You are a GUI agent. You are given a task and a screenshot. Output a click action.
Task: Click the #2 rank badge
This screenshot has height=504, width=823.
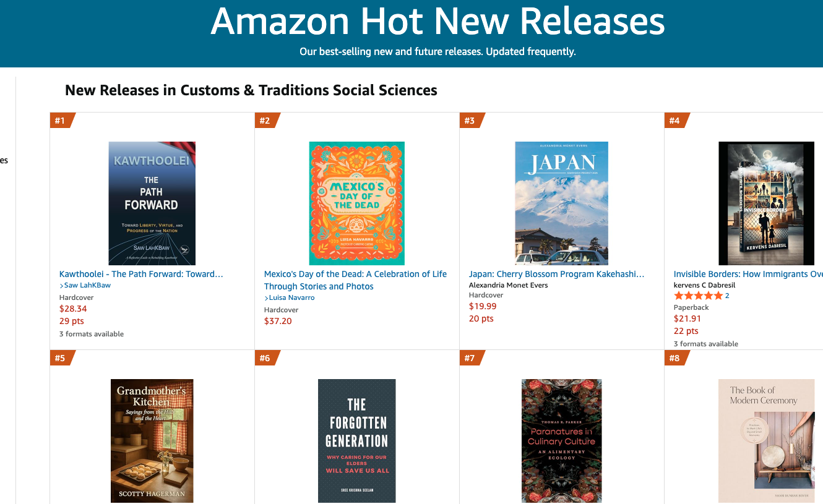pyautogui.click(x=265, y=121)
